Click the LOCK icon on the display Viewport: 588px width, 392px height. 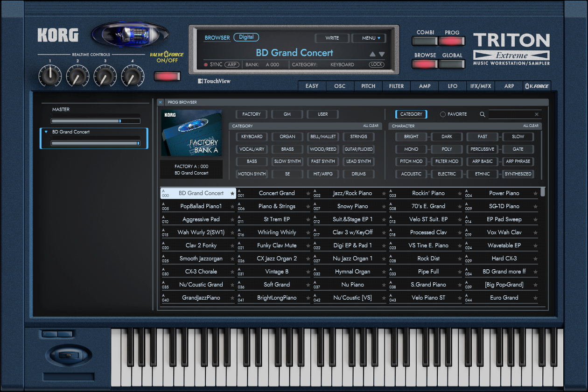376,64
